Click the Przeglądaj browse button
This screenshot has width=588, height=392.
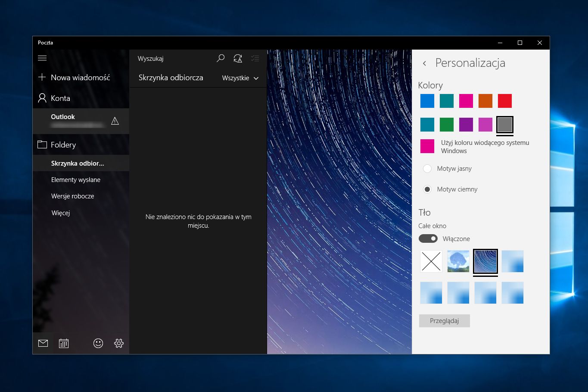click(x=445, y=321)
